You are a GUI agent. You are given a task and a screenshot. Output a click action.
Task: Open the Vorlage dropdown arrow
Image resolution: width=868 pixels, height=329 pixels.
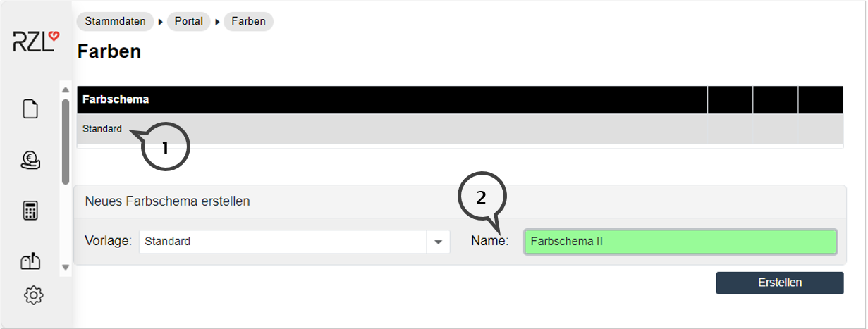tap(438, 242)
